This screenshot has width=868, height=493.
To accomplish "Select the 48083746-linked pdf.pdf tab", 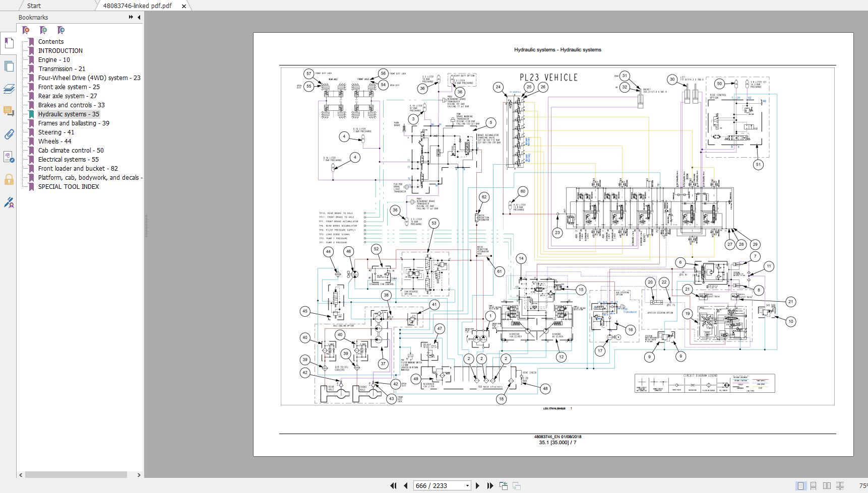I will click(136, 6).
